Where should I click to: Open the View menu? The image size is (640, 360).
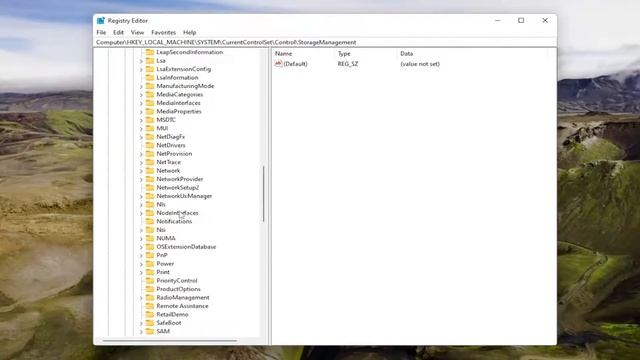(137, 32)
